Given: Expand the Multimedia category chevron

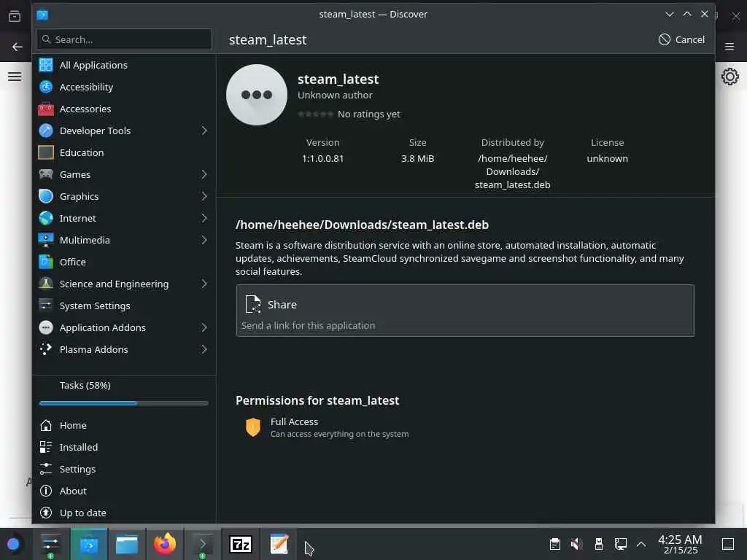Looking at the screenshot, I should [x=204, y=240].
